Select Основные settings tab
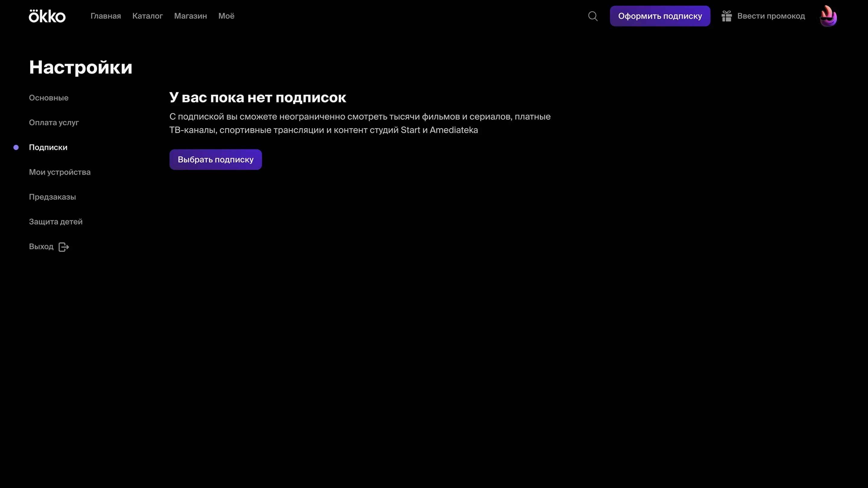Screen dimensions: 868x488 [x=49, y=98]
